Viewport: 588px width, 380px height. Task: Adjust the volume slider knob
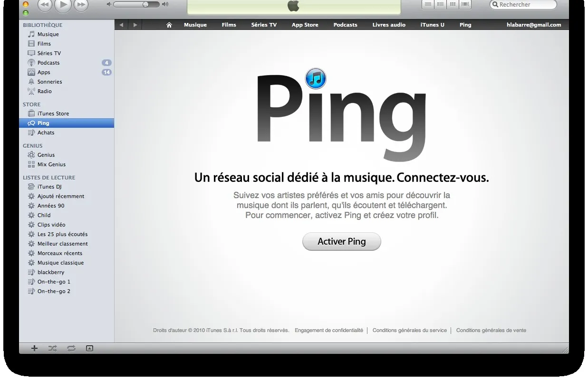click(x=145, y=4)
